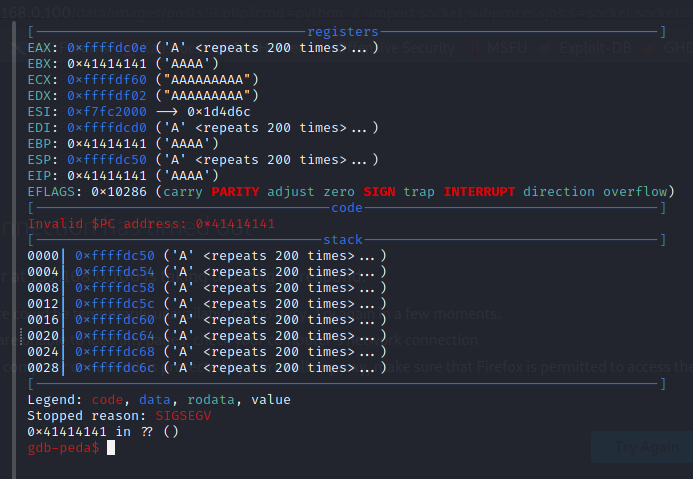The height and width of the screenshot is (479, 693).
Task: Select the 0x41414141 value on the EBX row
Action: [x=107, y=64]
